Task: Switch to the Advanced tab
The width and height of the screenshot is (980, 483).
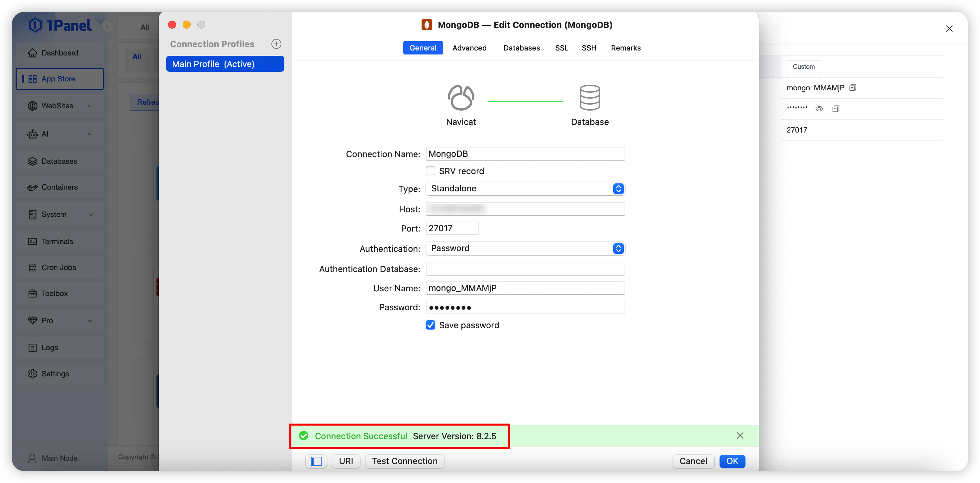Action: 469,48
